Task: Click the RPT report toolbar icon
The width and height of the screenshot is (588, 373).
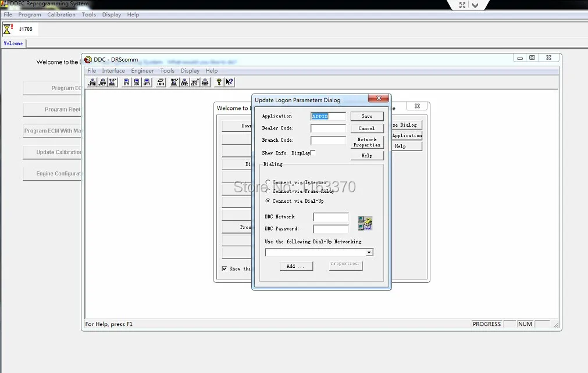Action: pyautogui.click(x=126, y=83)
